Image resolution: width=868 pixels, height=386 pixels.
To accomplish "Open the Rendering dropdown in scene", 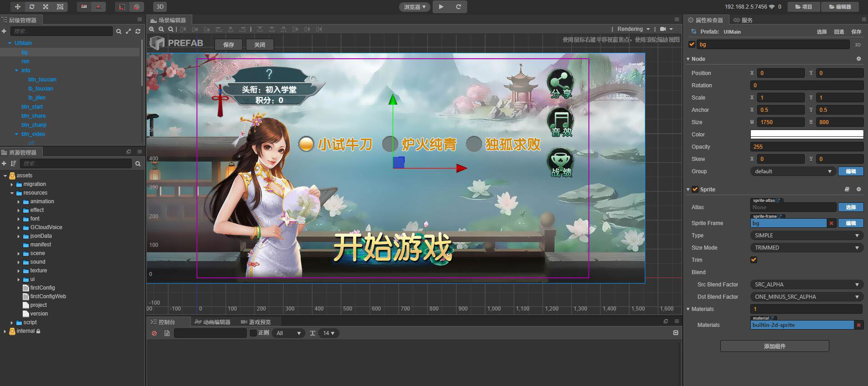I will [634, 29].
